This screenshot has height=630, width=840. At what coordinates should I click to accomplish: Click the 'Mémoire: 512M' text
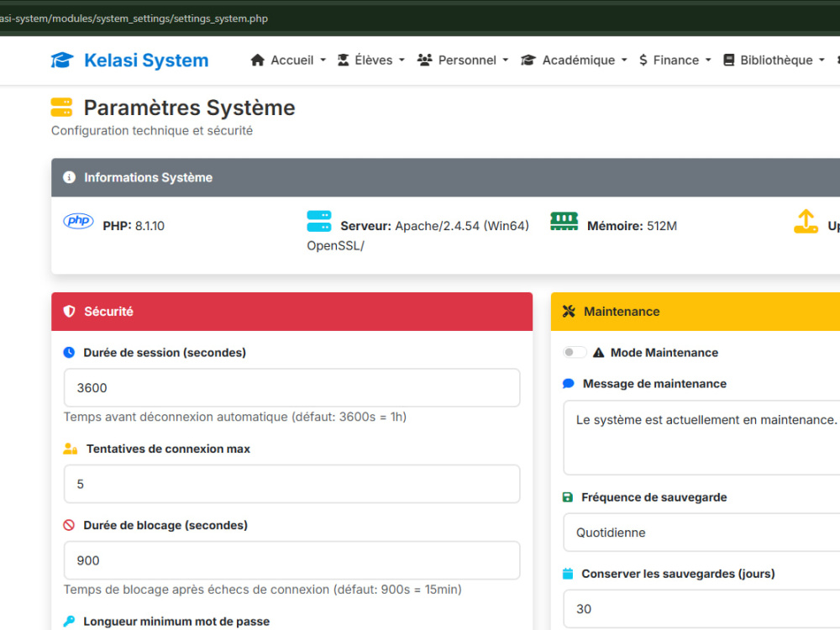point(633,226)
